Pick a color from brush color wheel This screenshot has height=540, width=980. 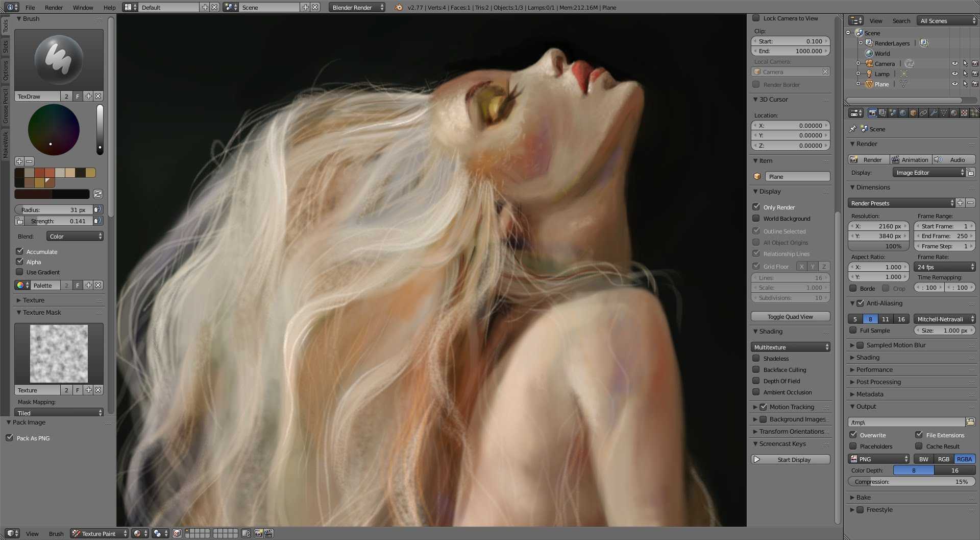pos(54,130)
